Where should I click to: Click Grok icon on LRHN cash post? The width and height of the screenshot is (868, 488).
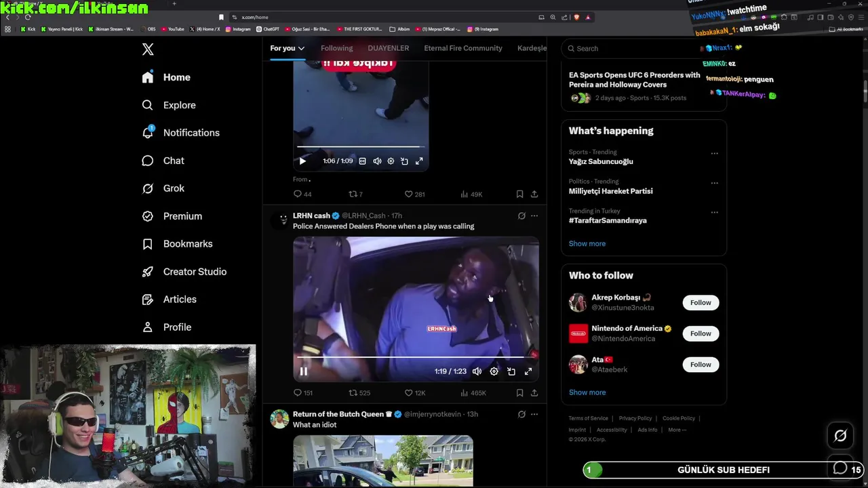(x=521, y=216)
